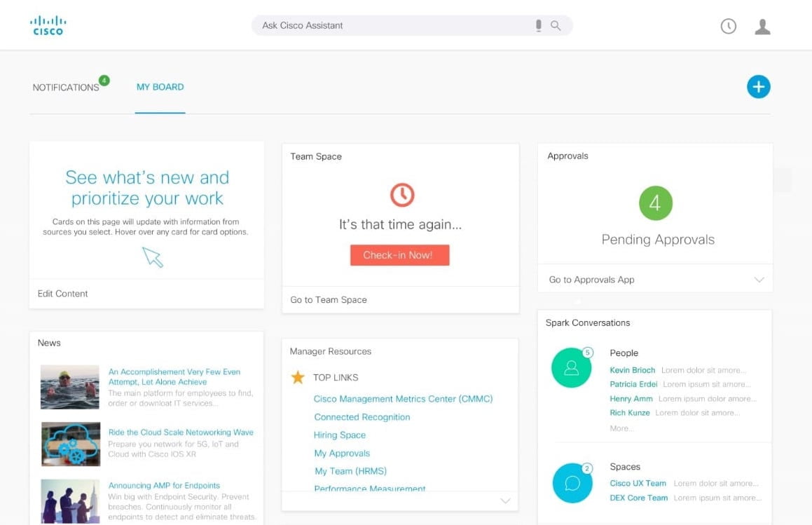
Task: Click the cursor arrow illustration icon
Action: click(153, 257)
